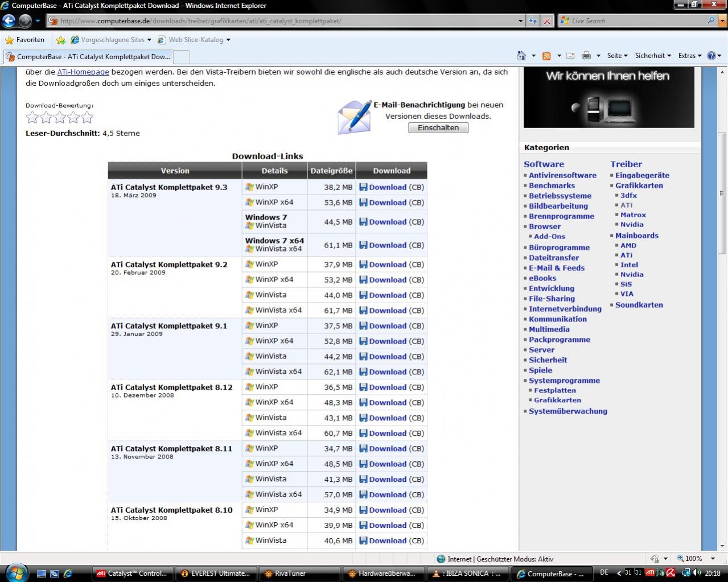Click the disk icon for Catalyst 8.12 WinXP
Viewport: 728px width, 582px height.
point(363,387)
